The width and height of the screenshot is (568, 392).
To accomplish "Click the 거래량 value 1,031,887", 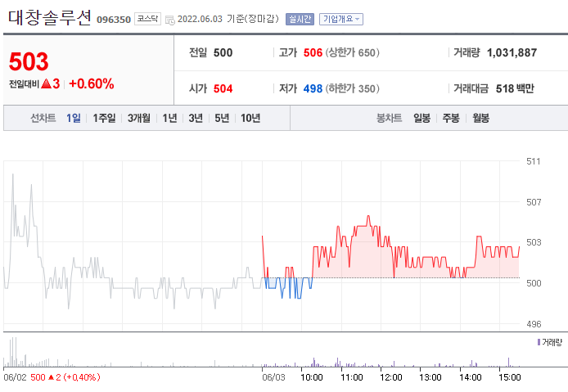I will pyautogui.click(x=512, y=53).
